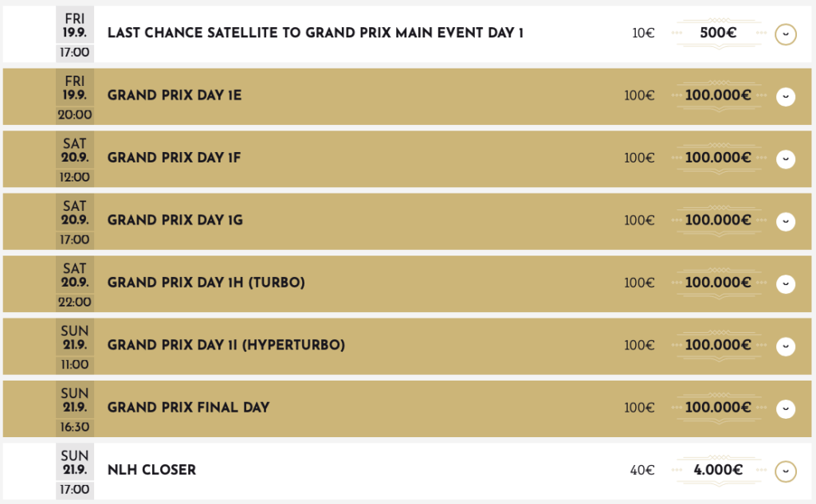Open the Grand Prix Day 1E title

click(x=175, y=96)
